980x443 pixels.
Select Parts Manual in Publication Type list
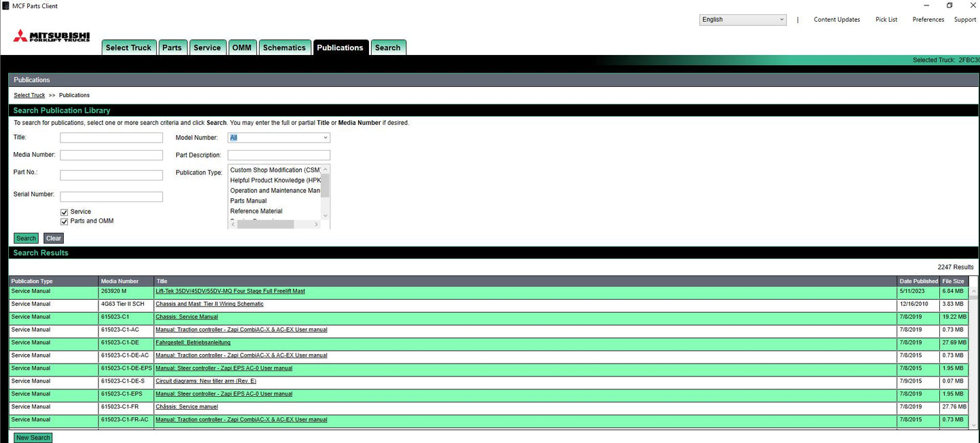tap(248, 201)
